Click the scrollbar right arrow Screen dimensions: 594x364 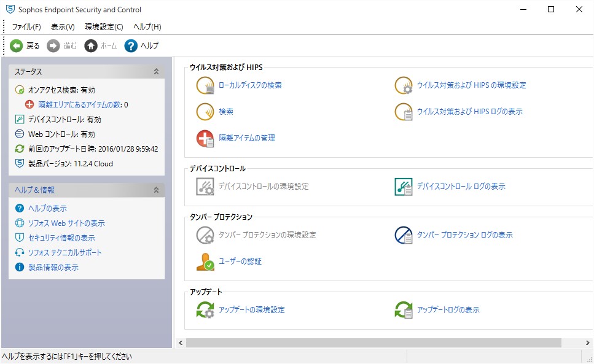(x=588, y=343)
